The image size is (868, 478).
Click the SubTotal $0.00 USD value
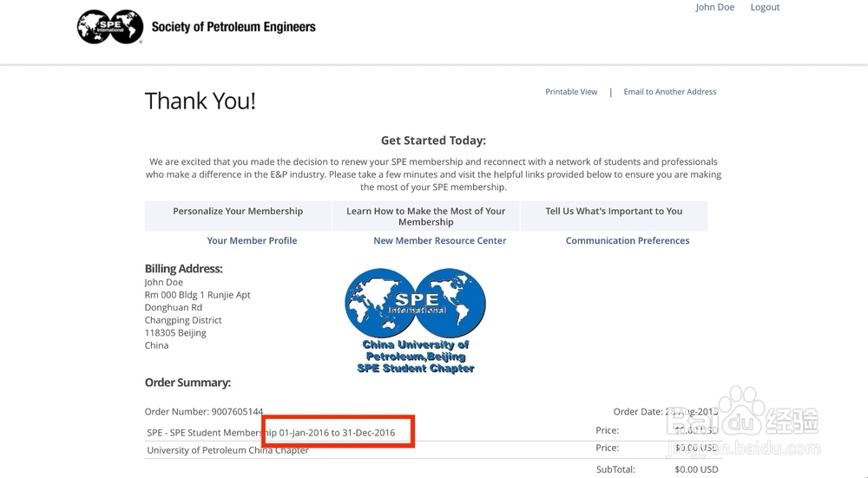[x=696, y=469]
